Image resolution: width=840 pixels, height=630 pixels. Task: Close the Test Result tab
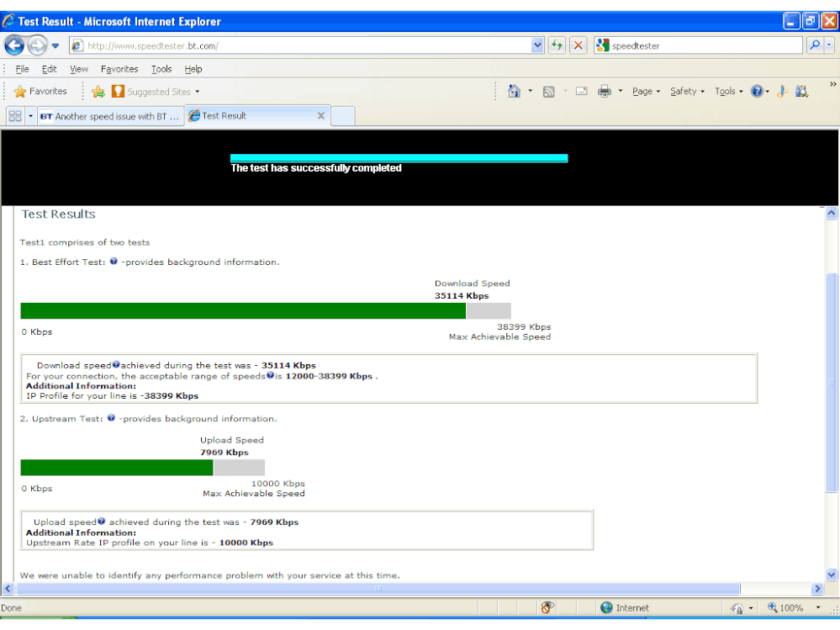tap(321, 116)
